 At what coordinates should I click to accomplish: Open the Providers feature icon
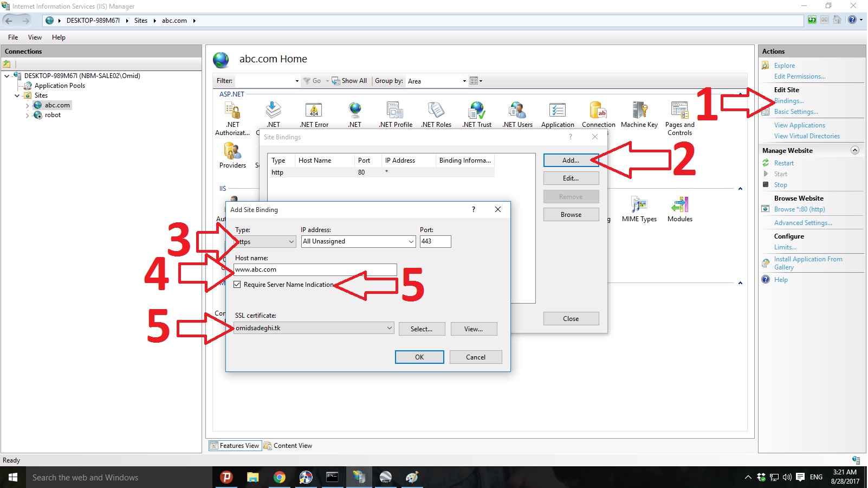pos(232,155)
